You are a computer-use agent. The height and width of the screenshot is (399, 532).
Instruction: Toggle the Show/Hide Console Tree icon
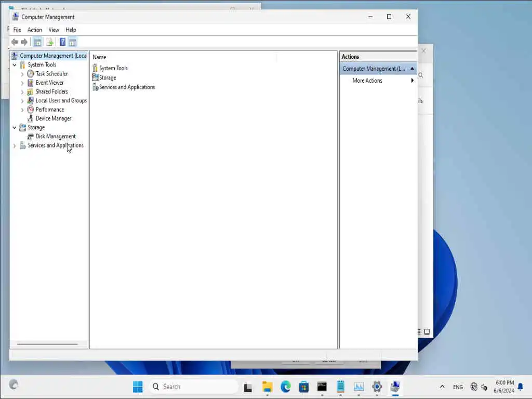tap(37, 42)
